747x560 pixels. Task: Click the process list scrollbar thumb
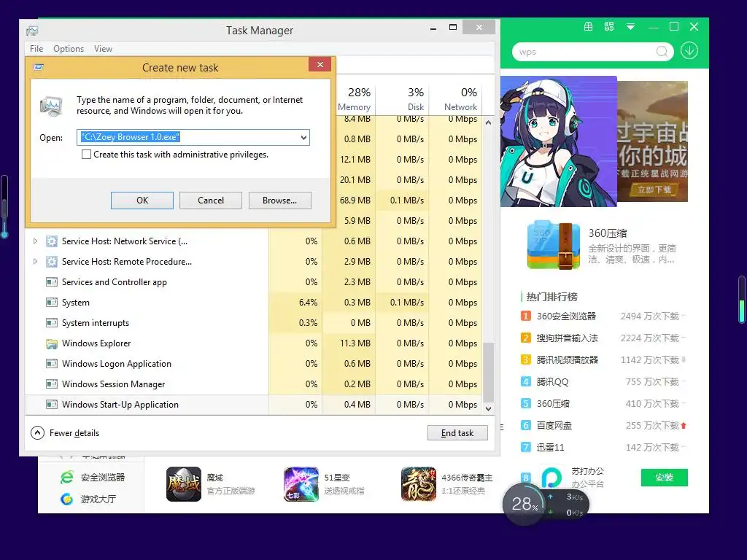488,373
